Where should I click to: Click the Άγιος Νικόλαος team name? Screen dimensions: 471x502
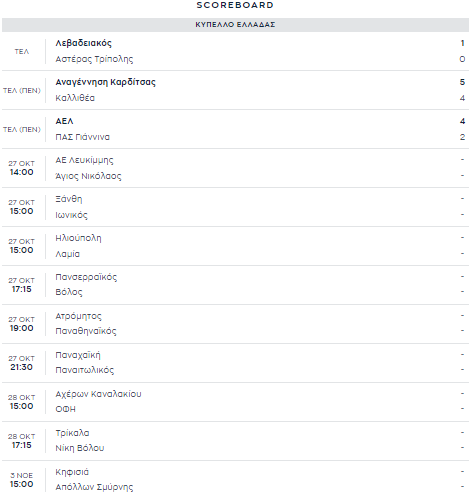coord(88,176)
